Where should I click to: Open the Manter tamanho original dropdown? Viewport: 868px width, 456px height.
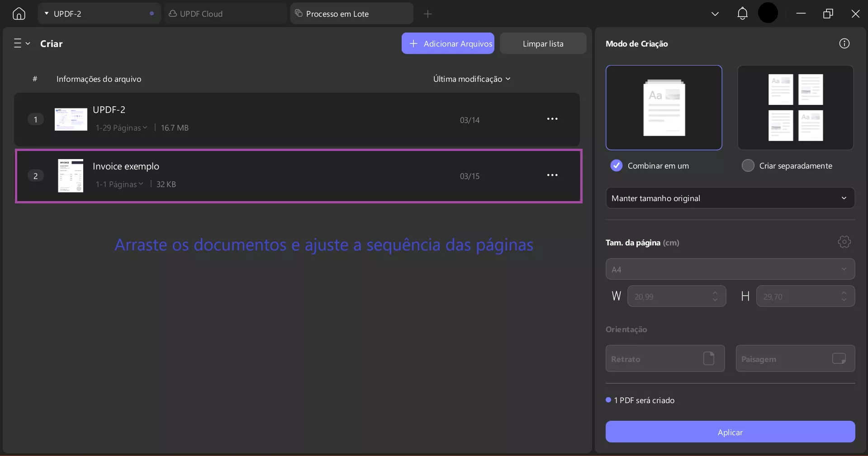730,198
